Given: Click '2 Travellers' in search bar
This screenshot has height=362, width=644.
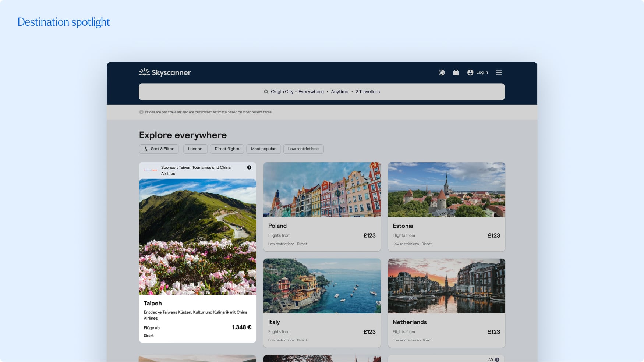Looking at the screenshot, I should tap(368, 92).
